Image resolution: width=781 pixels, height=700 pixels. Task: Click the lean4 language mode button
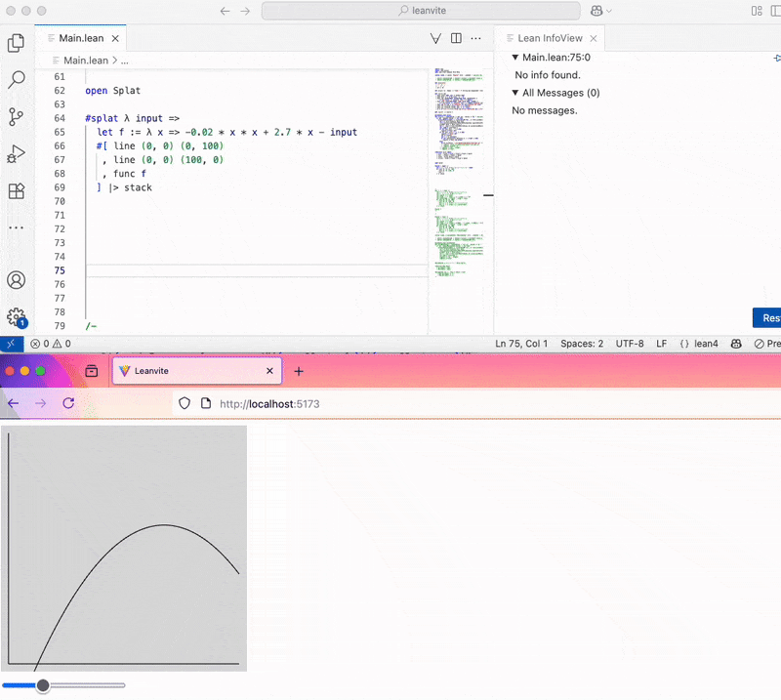[698, 344]
